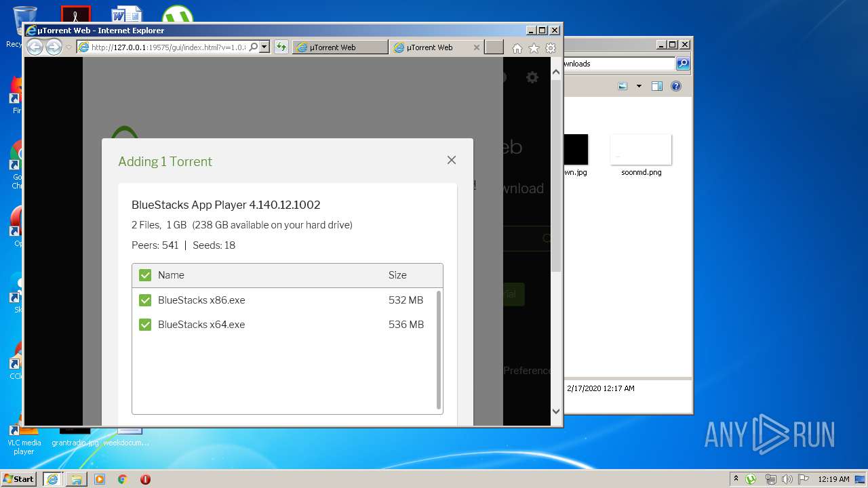Open the red Opera taskbar icon

click(x=145, y=479)
